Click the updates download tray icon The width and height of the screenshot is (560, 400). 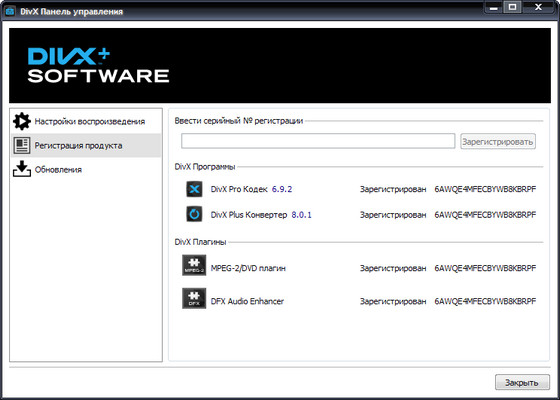coord(22,169)
